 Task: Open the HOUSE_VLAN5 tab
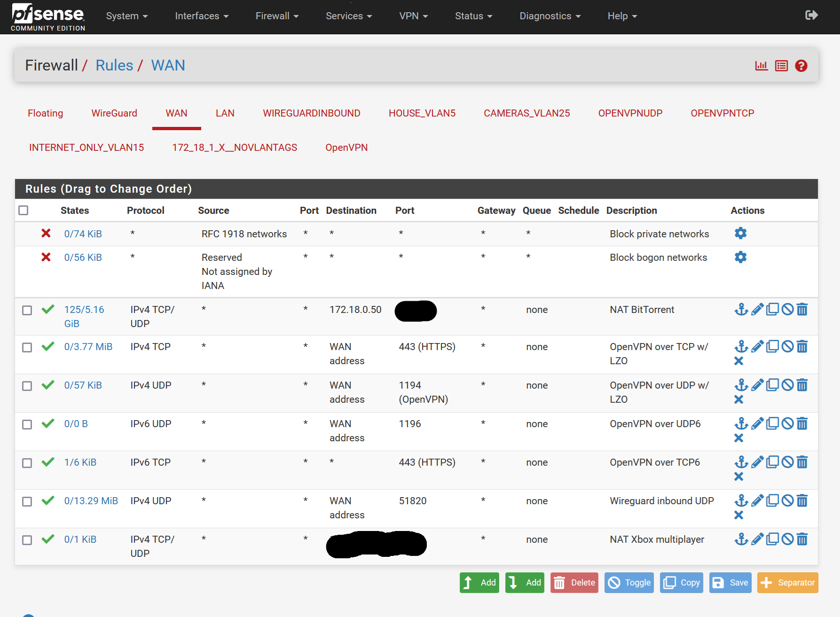point(422,113)
